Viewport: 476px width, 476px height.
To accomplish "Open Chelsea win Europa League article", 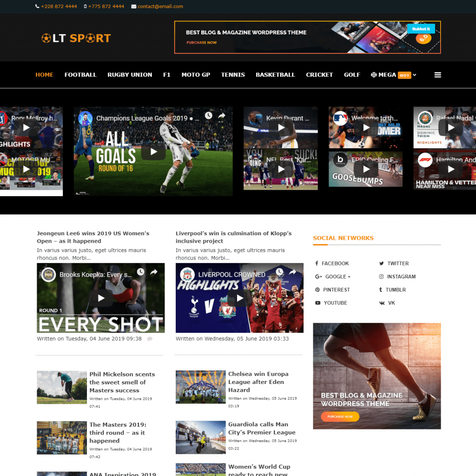I will pyautogui.click(x=258, y=382).
